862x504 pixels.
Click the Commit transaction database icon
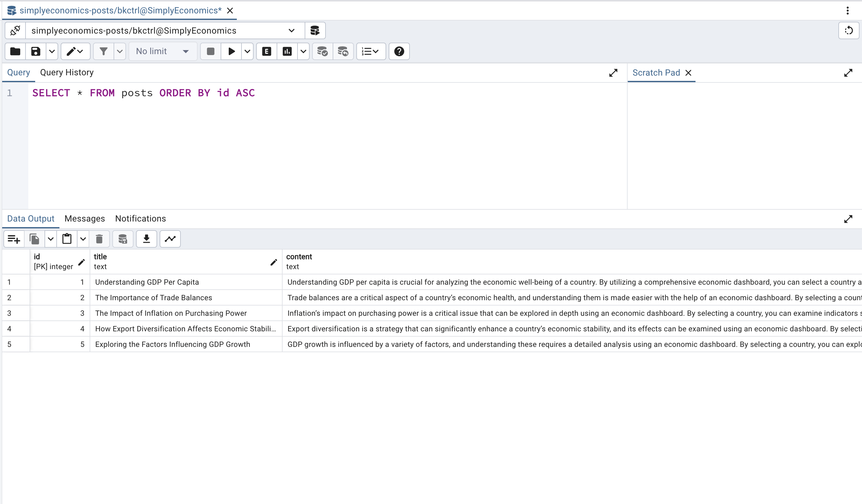pos(322,51)
